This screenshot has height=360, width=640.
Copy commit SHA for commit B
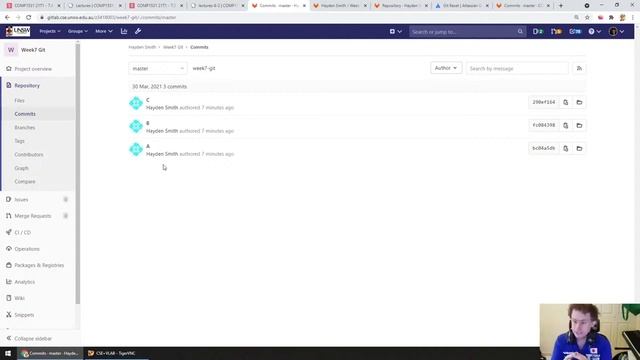[565, 125]
